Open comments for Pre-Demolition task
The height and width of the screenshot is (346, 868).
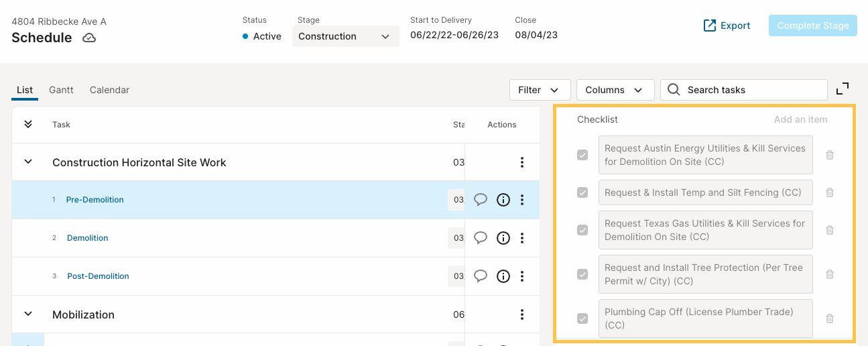click(481, 200)
